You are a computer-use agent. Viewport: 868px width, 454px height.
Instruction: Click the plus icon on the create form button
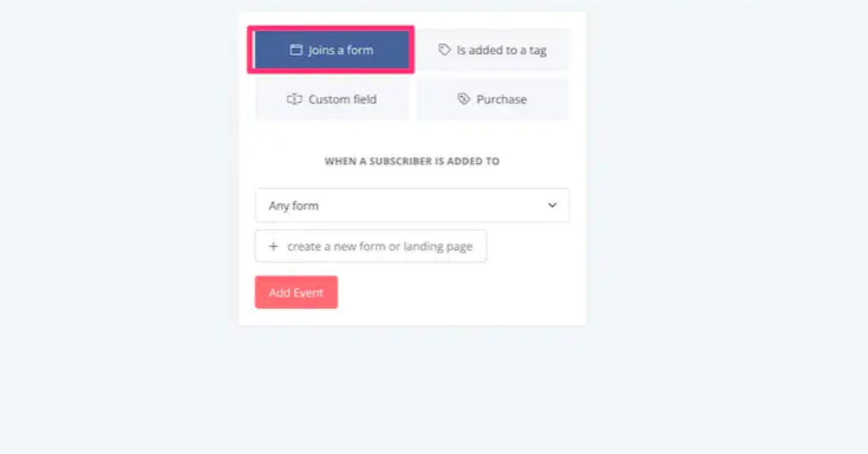274,246
